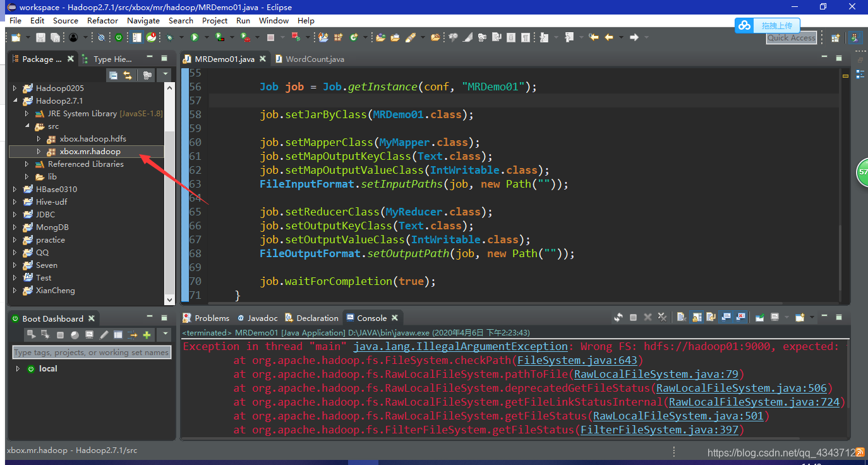Open the FileSystem.java:643 stack trace link
Screen dimensions: 868x465
[x=577, y=360]
